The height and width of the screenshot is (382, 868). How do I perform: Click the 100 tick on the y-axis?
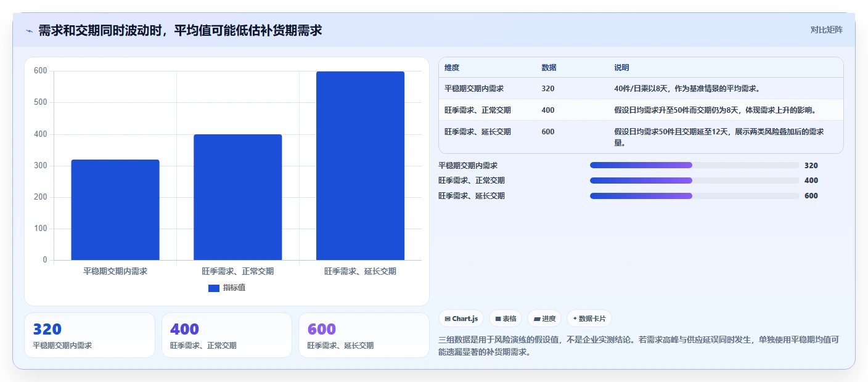41,229
